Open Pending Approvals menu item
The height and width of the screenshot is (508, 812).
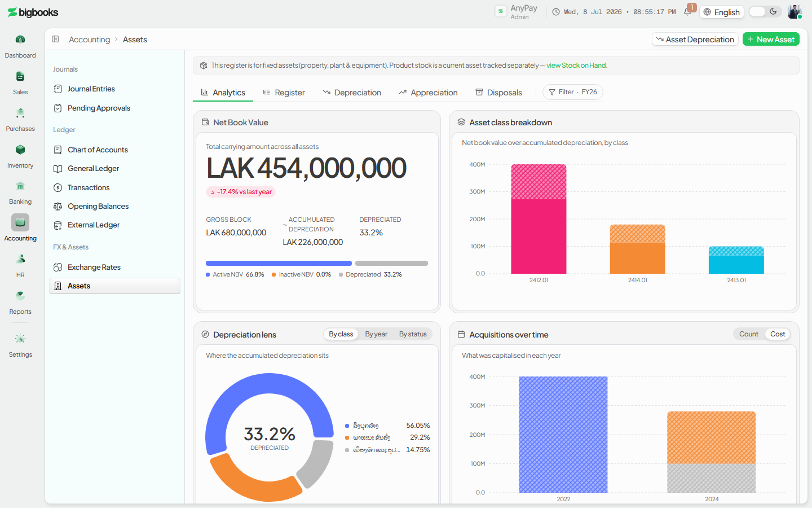(114, 108)
